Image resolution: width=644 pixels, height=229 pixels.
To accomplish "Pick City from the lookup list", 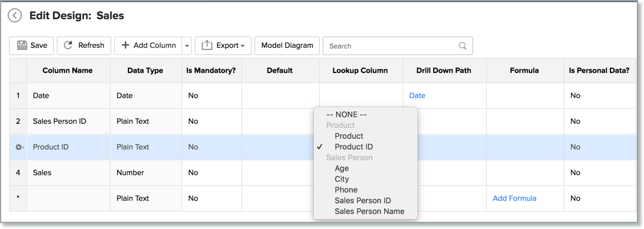I will click(x=342, y=179).
